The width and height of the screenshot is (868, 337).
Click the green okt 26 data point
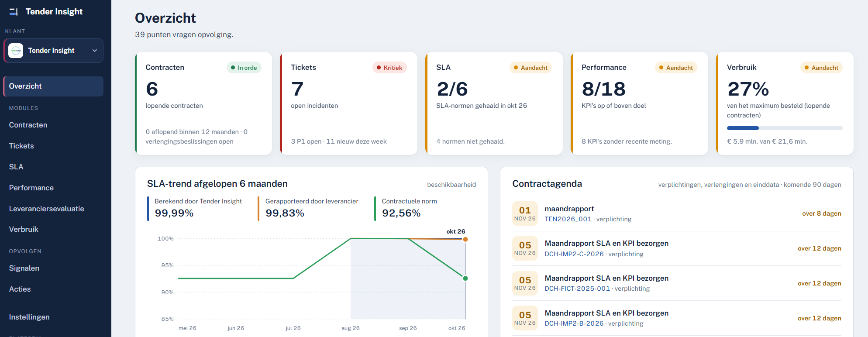click(x=465, y=279)
